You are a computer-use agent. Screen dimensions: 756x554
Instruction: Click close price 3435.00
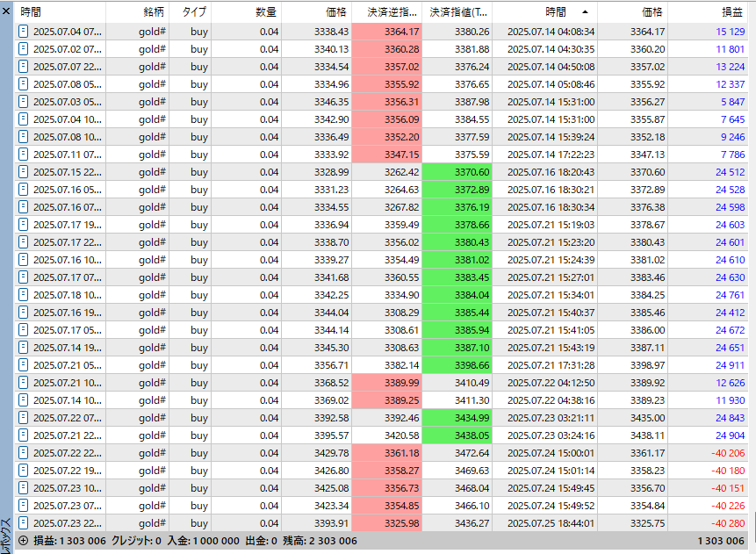tap(647, 418)
